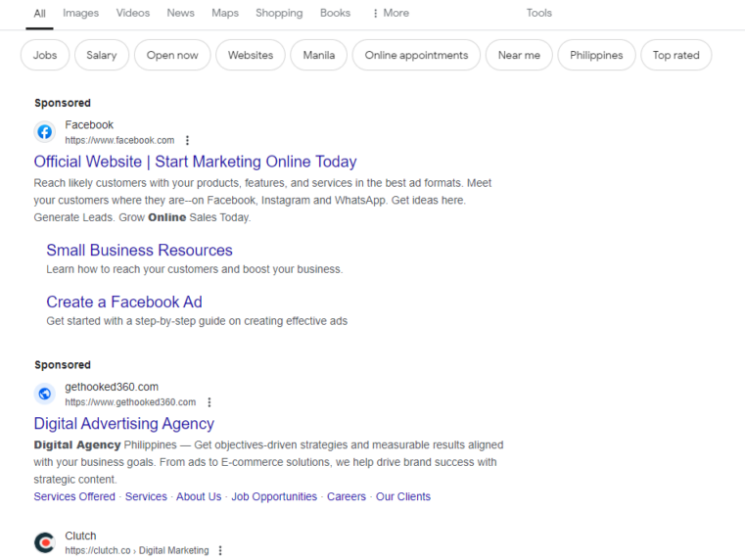Screen dimensions: 745x560
Task: Switch to the Images tab
Action: click(81, 13)
